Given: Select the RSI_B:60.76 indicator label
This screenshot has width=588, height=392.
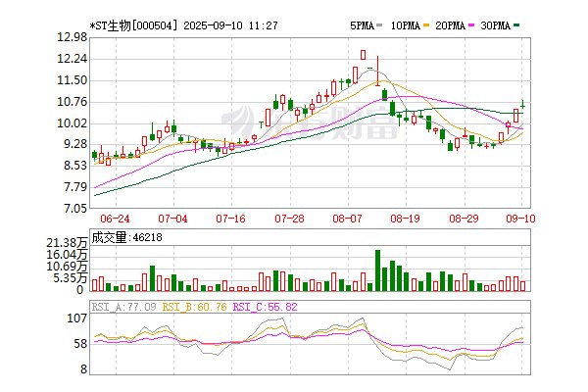Looking at the screenshot, I should 196,307.
